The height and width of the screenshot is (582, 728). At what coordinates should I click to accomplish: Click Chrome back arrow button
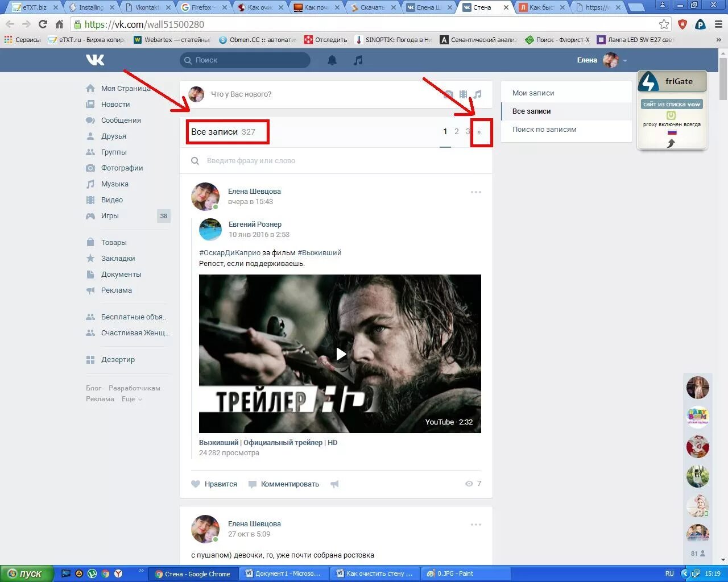pos(10,24)
